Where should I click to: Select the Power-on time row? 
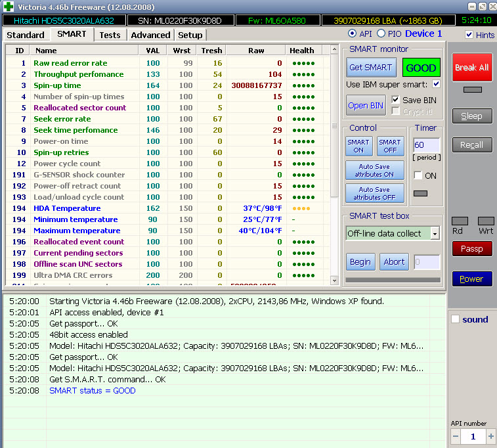click(x=168, y=141)
